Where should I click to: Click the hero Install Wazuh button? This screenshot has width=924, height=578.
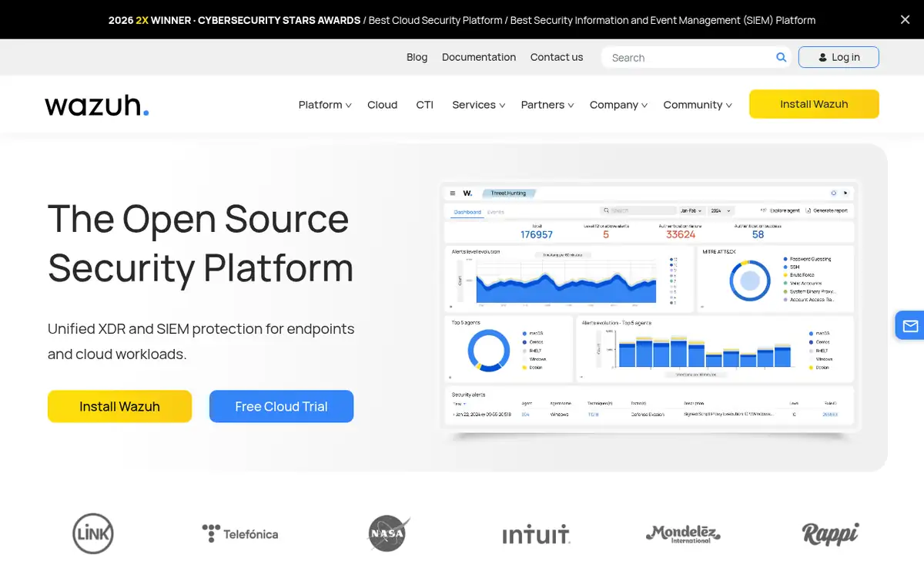click(119, 406)
